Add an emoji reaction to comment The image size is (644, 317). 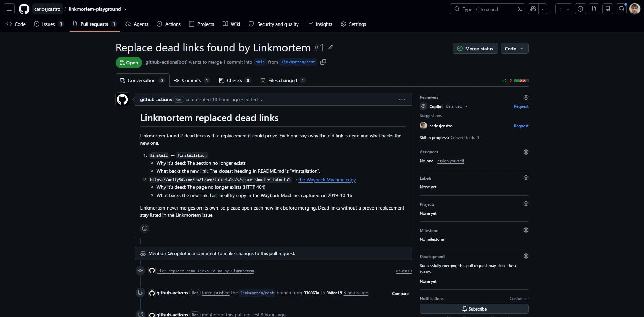pos(145,228)
